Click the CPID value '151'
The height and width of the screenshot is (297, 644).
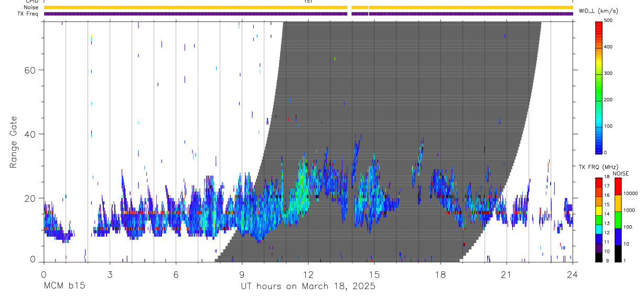pos(308,2)
